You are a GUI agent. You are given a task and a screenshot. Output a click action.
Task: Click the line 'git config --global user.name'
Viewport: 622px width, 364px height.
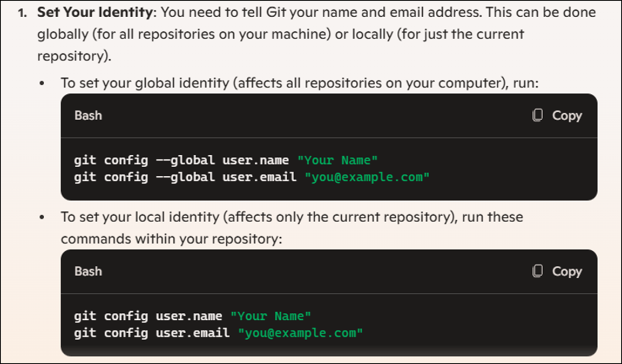click(x=226, y=160)
